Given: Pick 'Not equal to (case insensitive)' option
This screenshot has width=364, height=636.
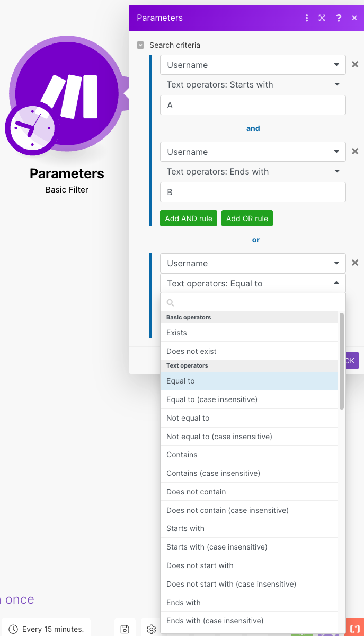Looking at the screenshot, I should coord(249,437).
